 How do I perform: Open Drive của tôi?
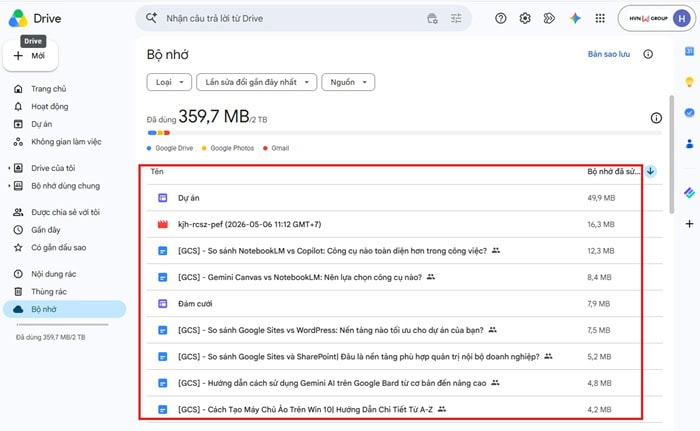point(53,168)
